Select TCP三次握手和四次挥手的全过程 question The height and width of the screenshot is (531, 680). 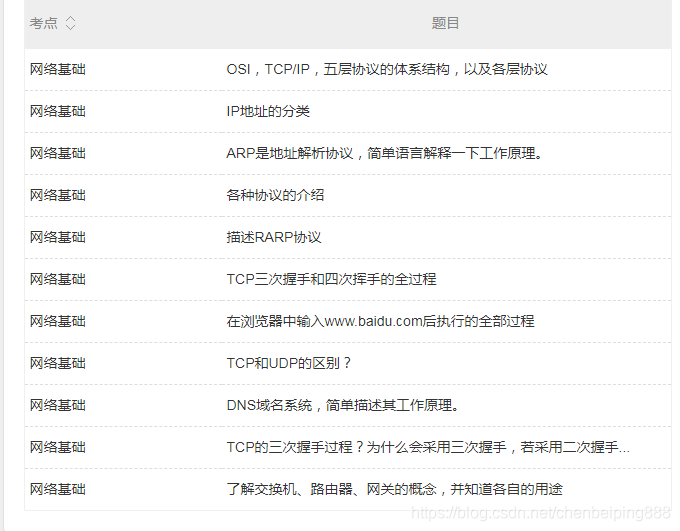point(331,279)
